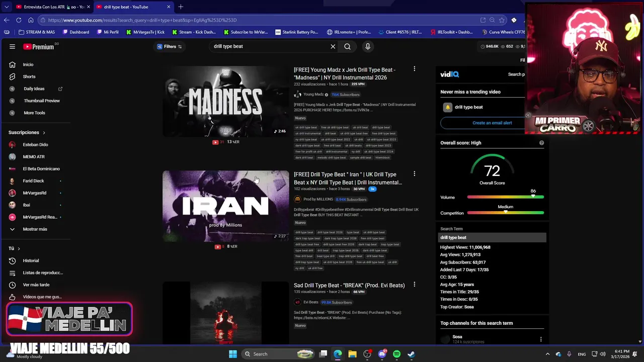
Task: Visit Young Madz channel
Action: 313,94
